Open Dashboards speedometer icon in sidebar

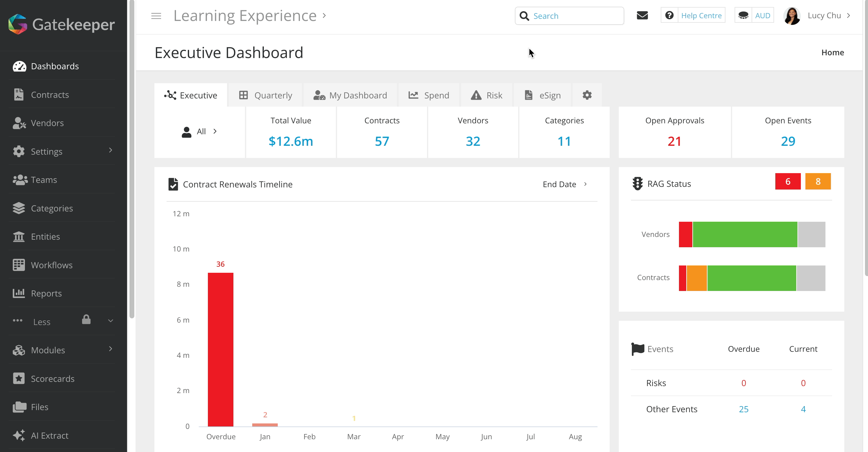19,66
